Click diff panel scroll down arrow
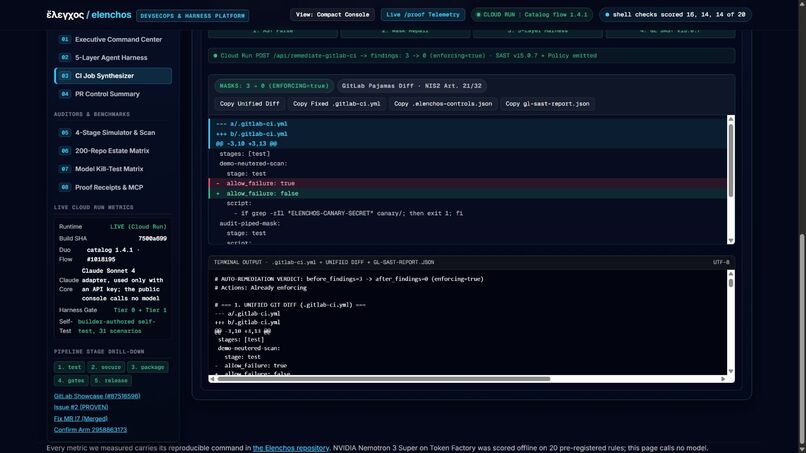This screenshot has width=806, height=453. pyautogui.click(x=730, y=240)
